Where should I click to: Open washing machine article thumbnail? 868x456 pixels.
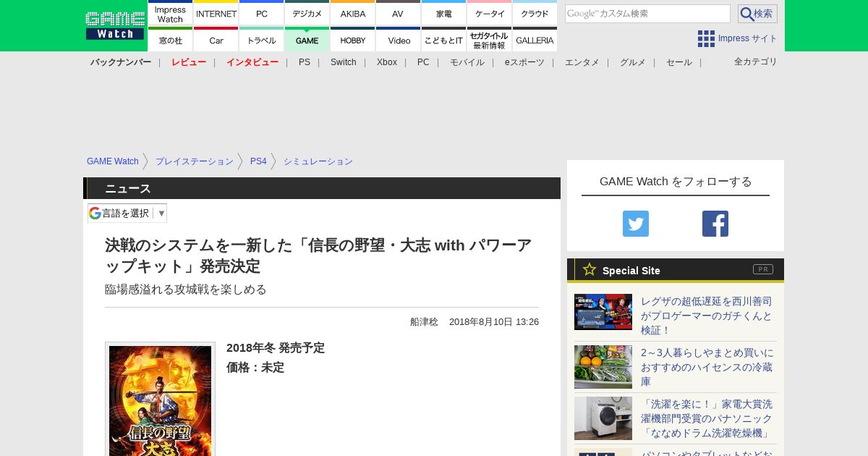click(603, 418)
